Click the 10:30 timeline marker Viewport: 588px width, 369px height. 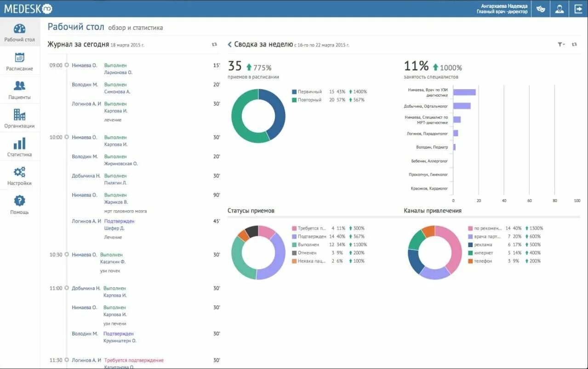(67, 254)
